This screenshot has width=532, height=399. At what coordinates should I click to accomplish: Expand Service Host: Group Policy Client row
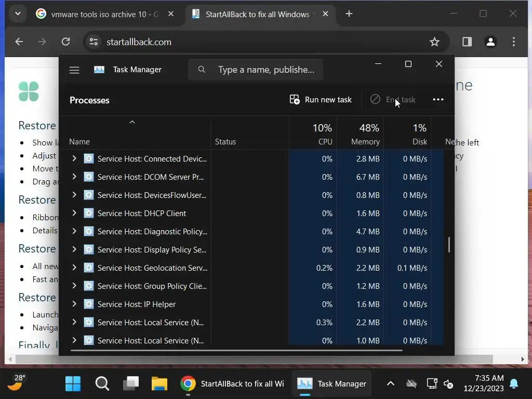(74, 286)
